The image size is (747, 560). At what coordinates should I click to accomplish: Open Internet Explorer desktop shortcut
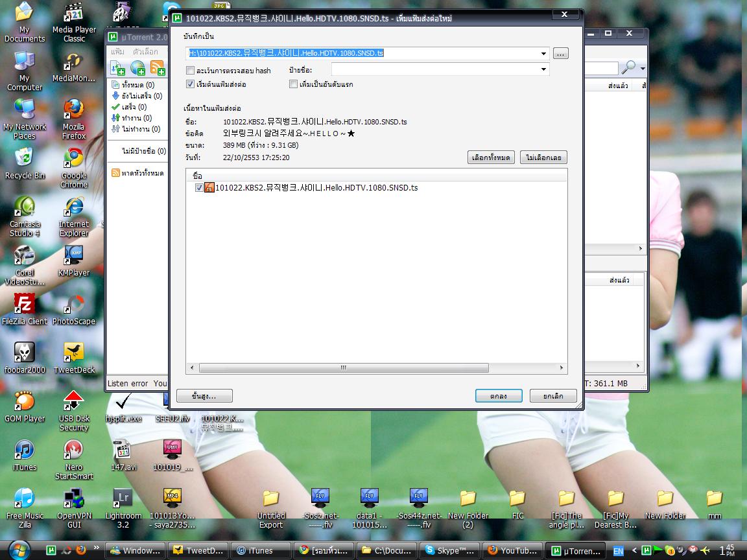(74, 216)
